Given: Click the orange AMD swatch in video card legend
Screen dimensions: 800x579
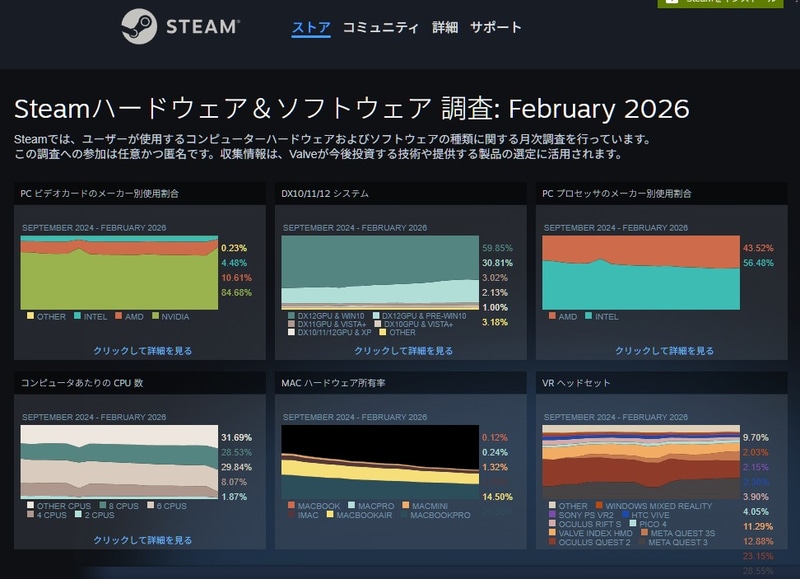Looking at the screenshot, I should (x=119, y=316).
